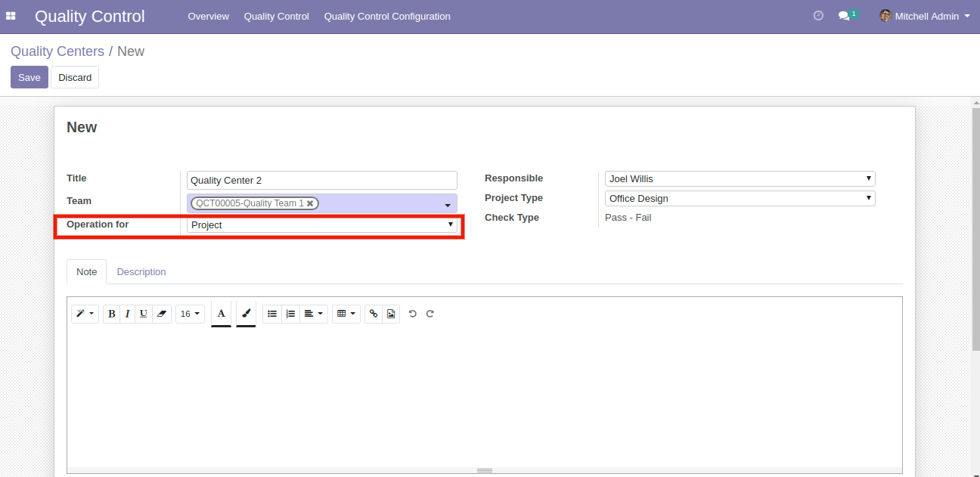Open the apps grid menu icon
This screenshot has width=980, height=477.
click(11, 16)
